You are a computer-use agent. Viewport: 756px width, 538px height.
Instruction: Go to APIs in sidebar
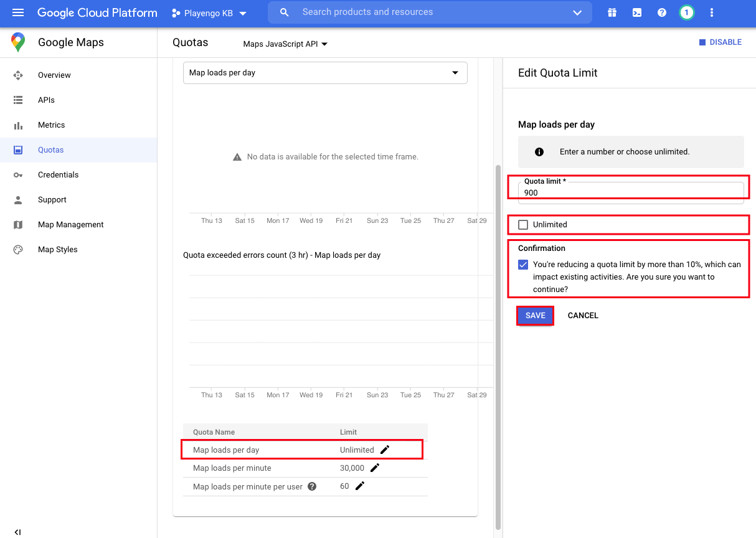coord(46,100)
